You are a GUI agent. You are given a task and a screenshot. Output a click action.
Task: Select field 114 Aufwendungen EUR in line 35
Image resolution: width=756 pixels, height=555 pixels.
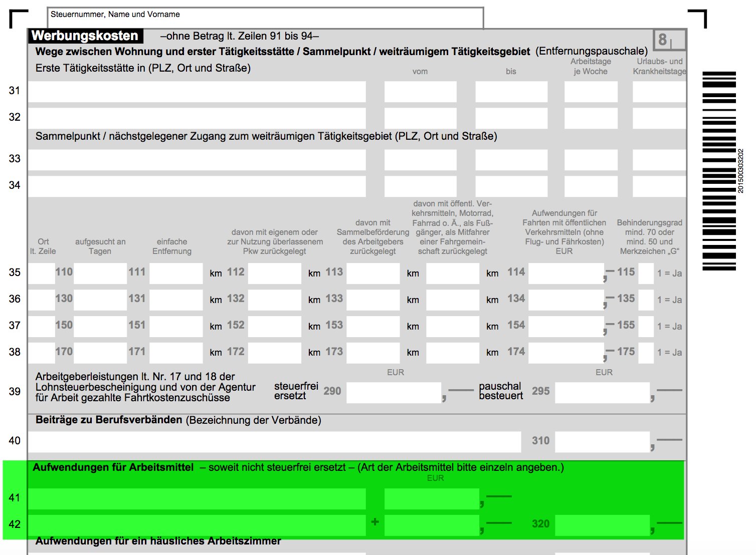[566, 273]
